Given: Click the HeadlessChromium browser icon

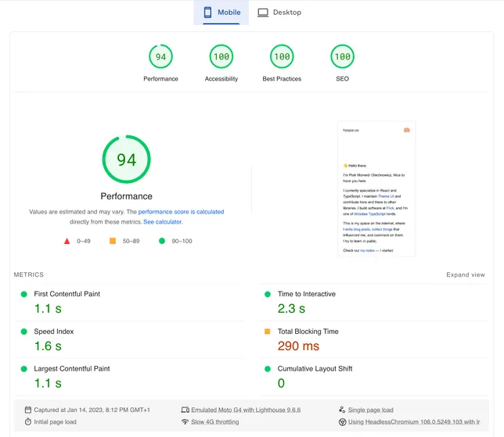Looking at the screenshot, I should coord(342,422).
